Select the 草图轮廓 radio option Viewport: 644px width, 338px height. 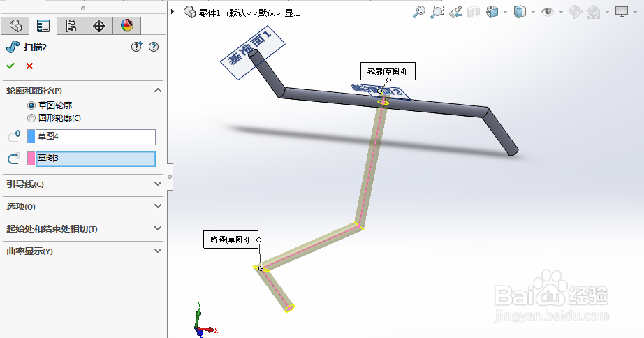(x=31, y=105)
